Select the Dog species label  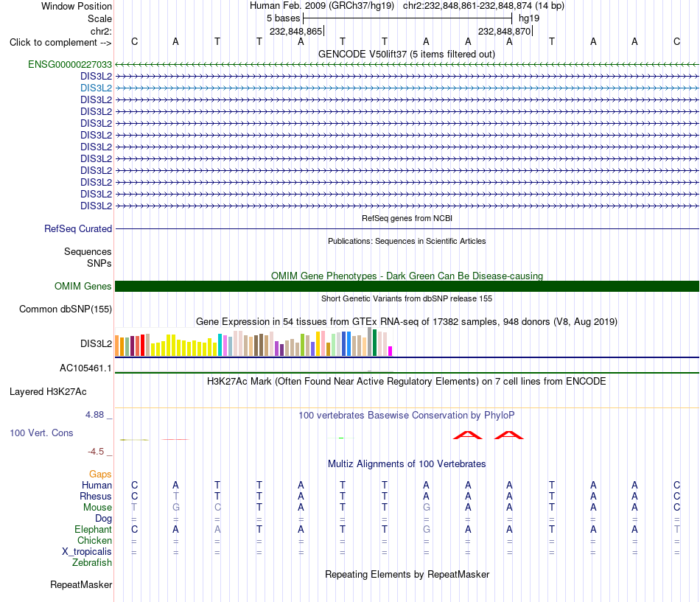pos(104,518)
